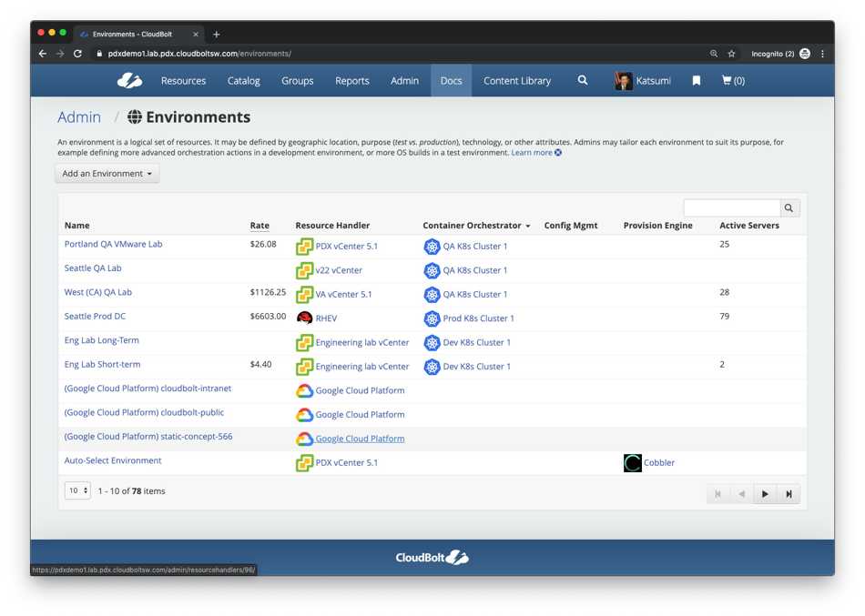Open the items-per-page selector showing 10
The height and width of the screenshot is (616, 865).
(x=77, y=490)
